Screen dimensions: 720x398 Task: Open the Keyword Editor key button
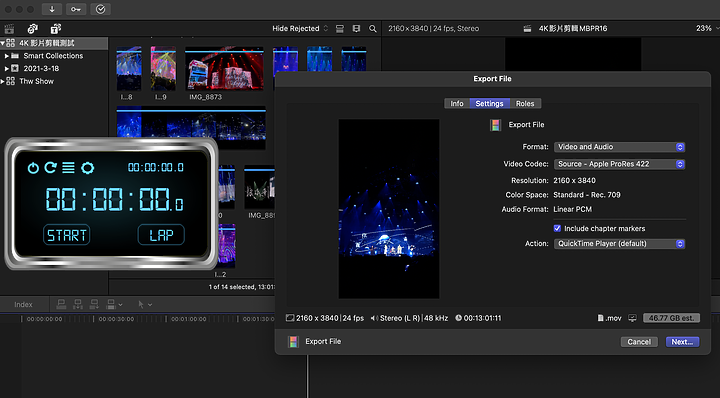(x=76, y=9)
